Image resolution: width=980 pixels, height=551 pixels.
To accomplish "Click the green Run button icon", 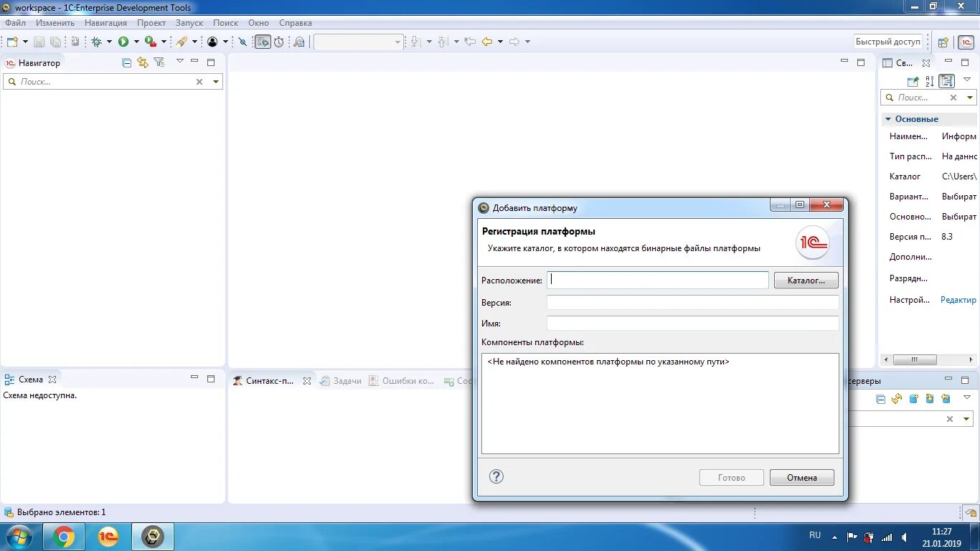I will coord(123,42).
